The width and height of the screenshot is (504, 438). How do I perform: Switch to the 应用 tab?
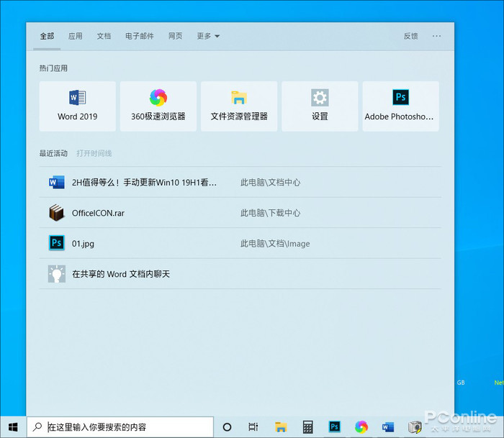(75, 36)
